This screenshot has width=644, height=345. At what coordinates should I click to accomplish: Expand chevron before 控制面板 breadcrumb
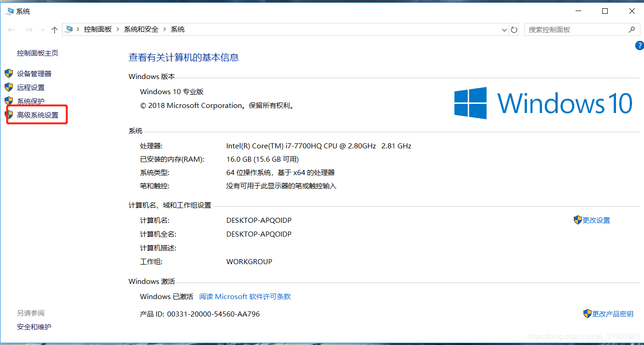point(78,29)
